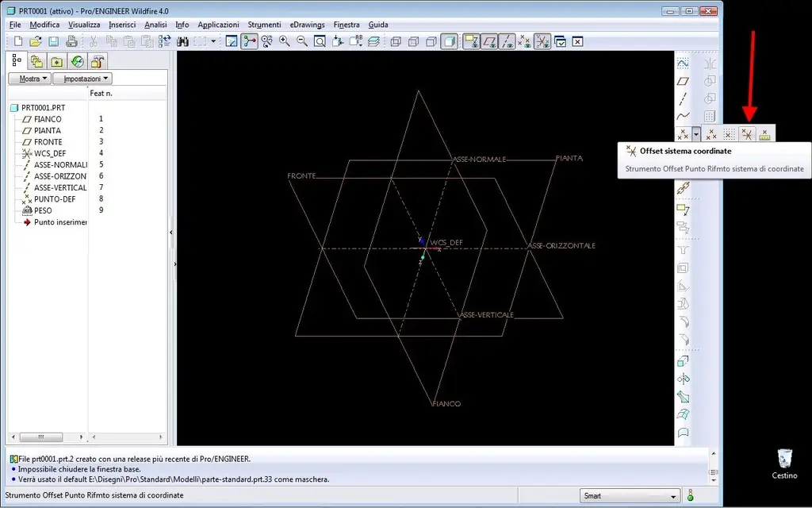Open the Analisi menu
The image size is (812, 508).
pyautogui.click(x=155, y=25)
